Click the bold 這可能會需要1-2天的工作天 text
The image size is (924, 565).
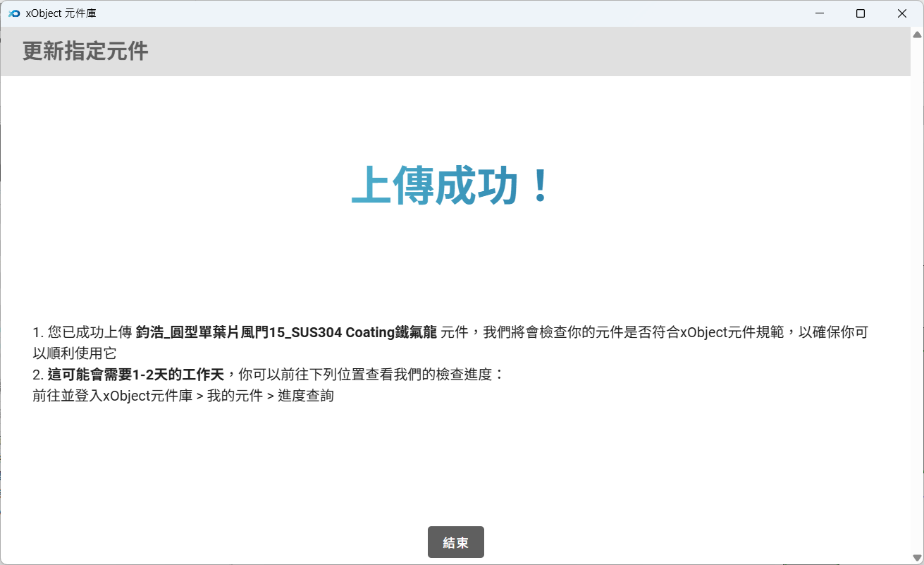tap(135, 375)
